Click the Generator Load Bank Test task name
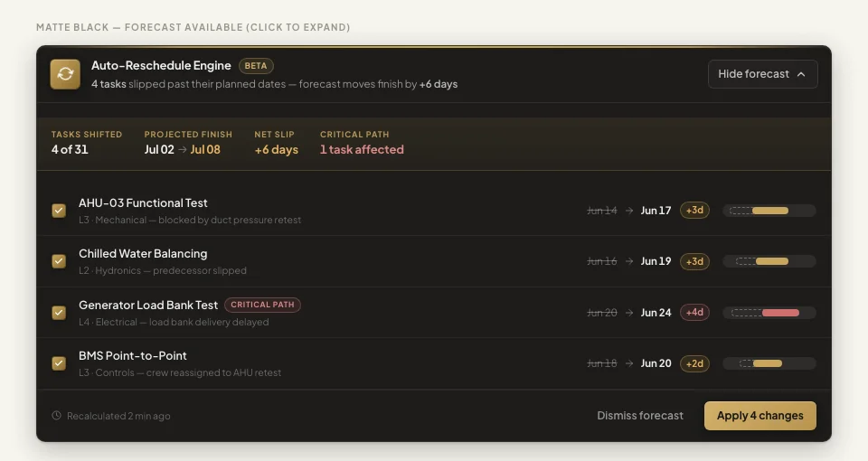868x461 pixels. [x=148, y=305]
